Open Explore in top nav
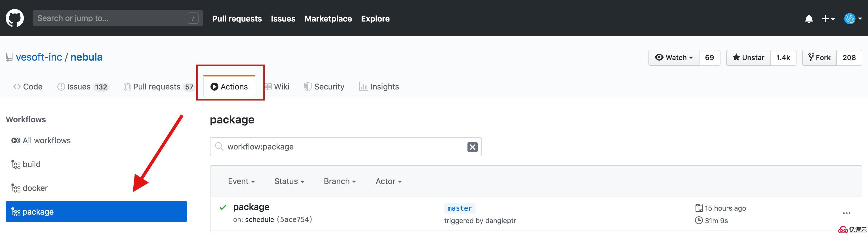This screenshot has width=868, height=233. coord(375,19)
